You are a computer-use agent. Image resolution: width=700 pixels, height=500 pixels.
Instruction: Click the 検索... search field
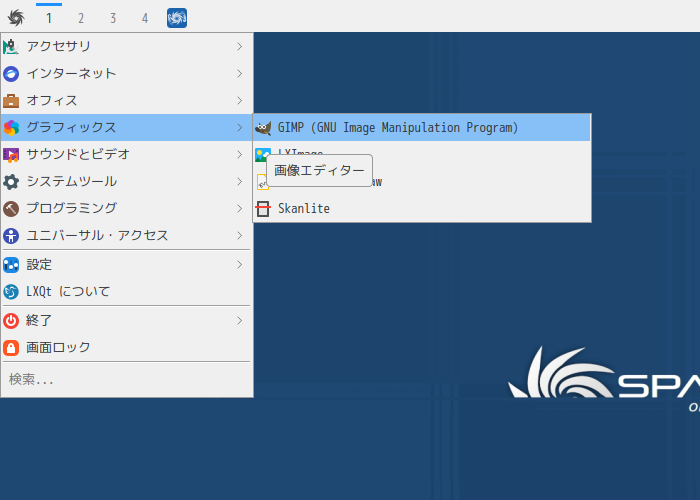(127, 379)
